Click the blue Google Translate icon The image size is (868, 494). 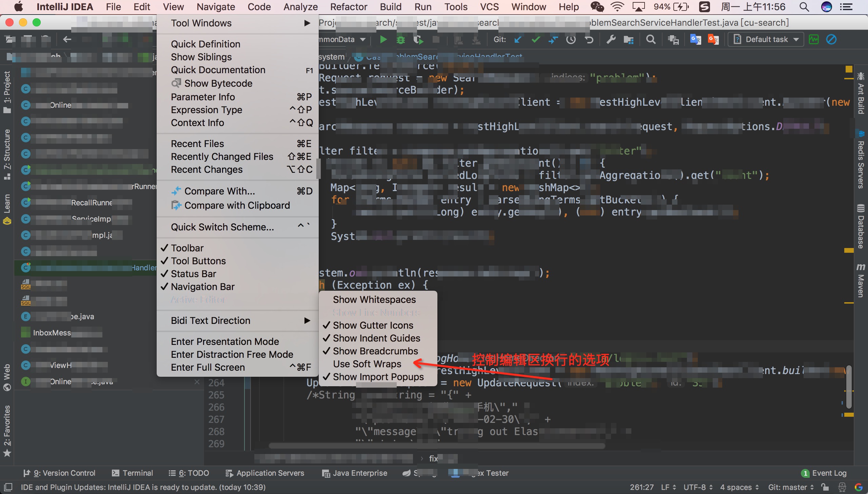pos(695,40)
